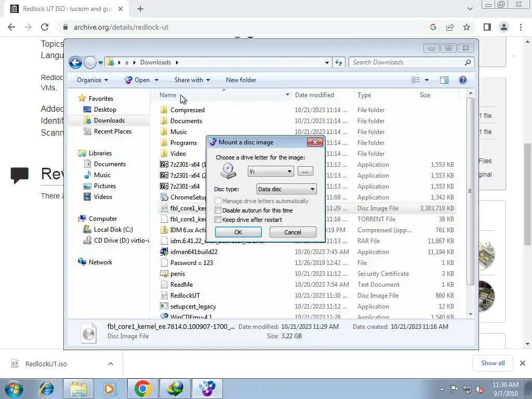532x399 pixels.
Task: Open Name column filter dropdown arrow
Action: point(287,95)
